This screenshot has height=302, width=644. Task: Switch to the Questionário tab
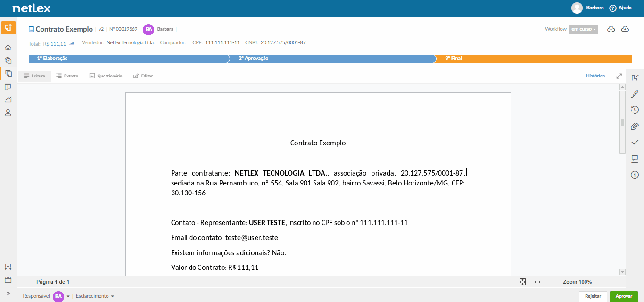coord(106,76)
